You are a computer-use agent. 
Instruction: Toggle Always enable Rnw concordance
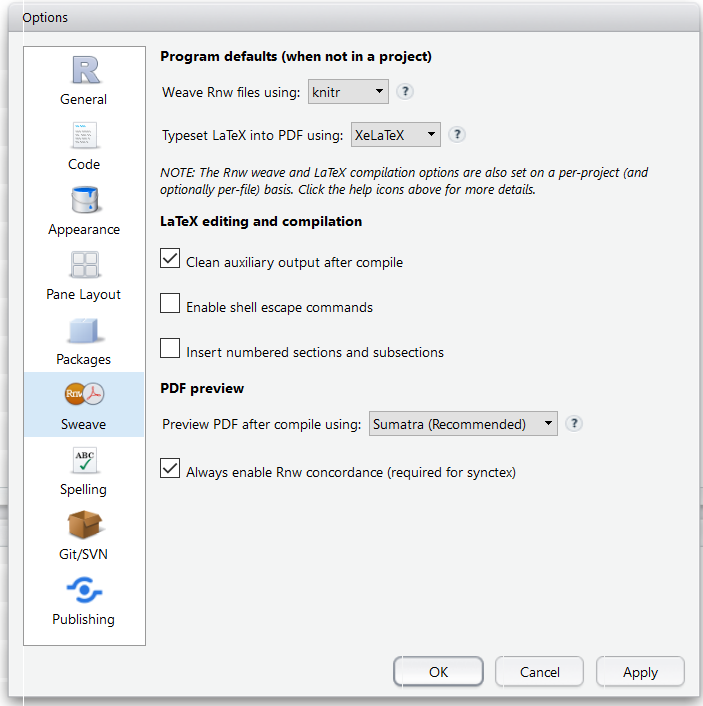170,468
